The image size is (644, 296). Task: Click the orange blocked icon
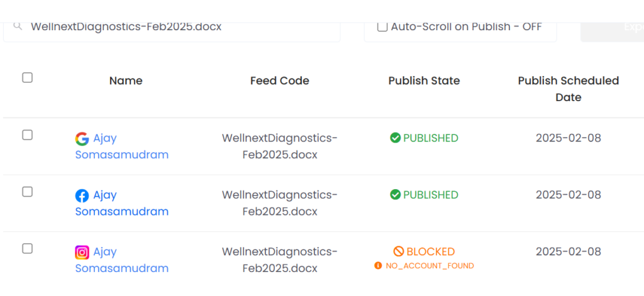(x=399, y=251)
